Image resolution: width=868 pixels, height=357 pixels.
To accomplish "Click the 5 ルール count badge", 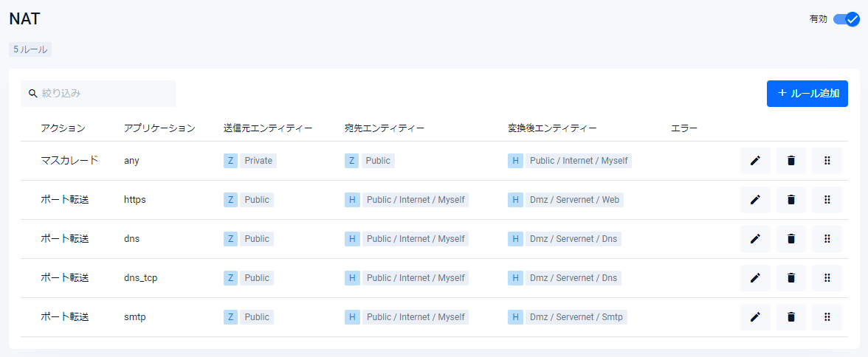I will pyautogui.click(x=30, y=50).
